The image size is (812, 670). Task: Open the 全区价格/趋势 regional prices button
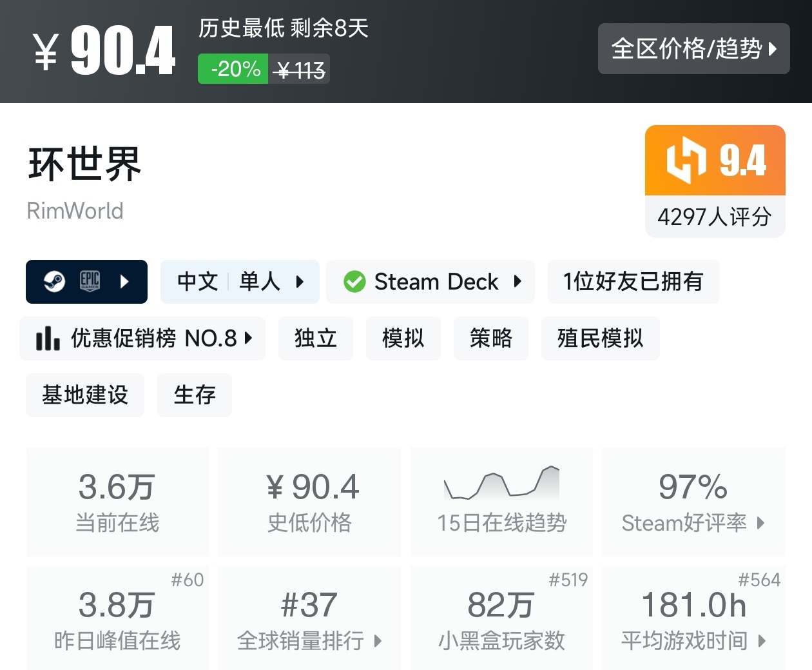point(693,48)
